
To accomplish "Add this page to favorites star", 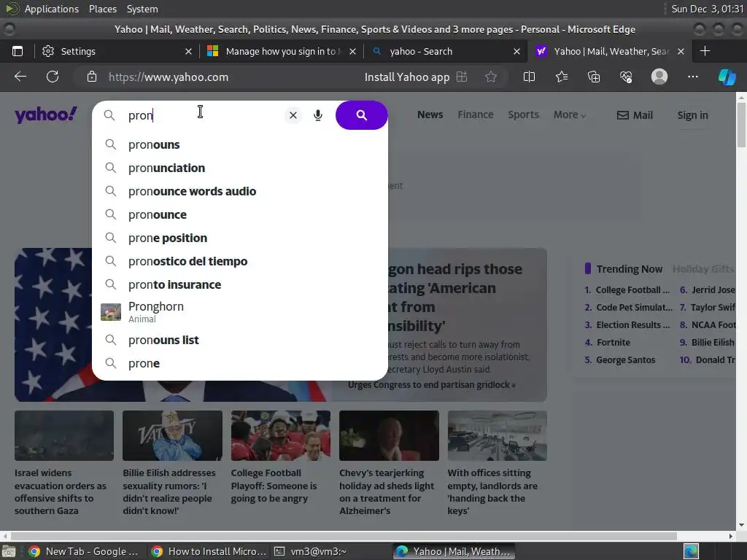I will (x=491, y=77).
